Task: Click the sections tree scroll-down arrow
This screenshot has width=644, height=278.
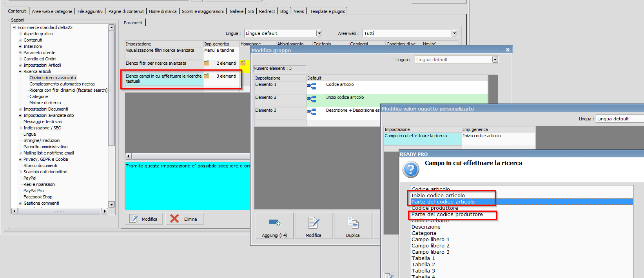Action: [111, 204]
